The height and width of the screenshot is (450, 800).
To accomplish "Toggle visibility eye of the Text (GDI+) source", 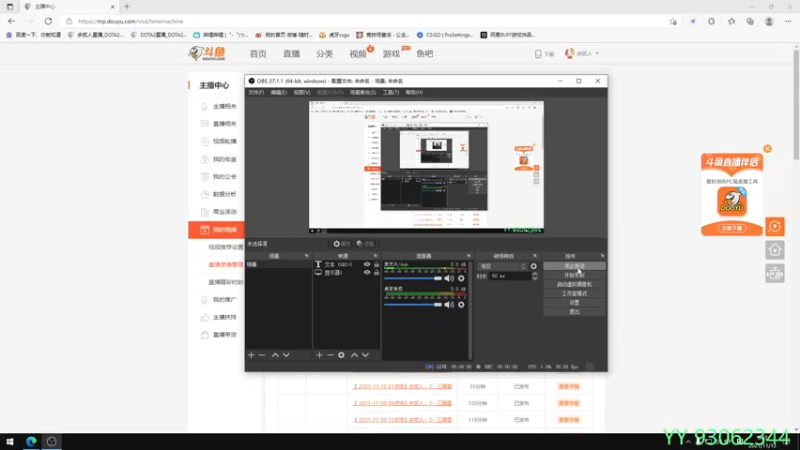I will [x=367, y=264].
